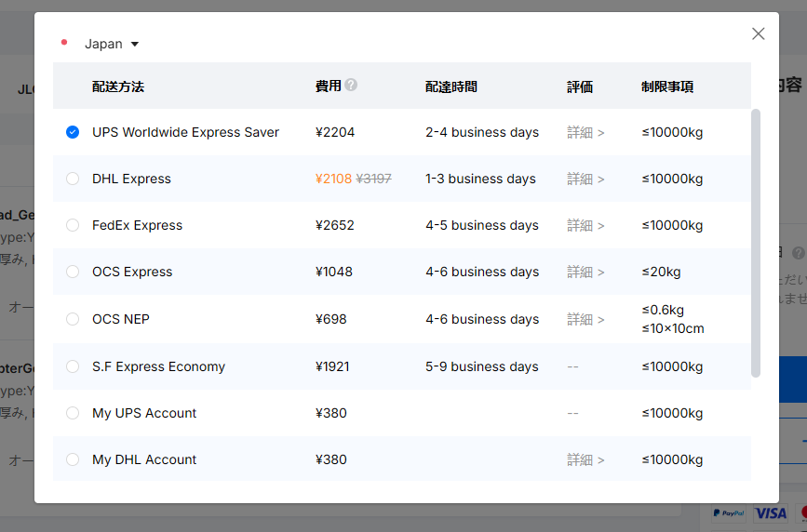The image size is (807, 532).
Task: Choose My UPS Account radio button
Action: coord(73,413)
